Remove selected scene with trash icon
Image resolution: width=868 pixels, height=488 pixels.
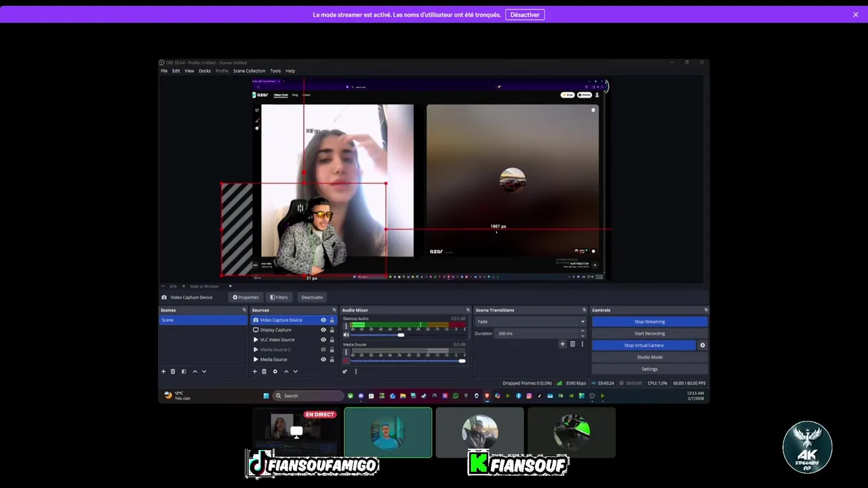pyautogui.click(x=173, y=371)
